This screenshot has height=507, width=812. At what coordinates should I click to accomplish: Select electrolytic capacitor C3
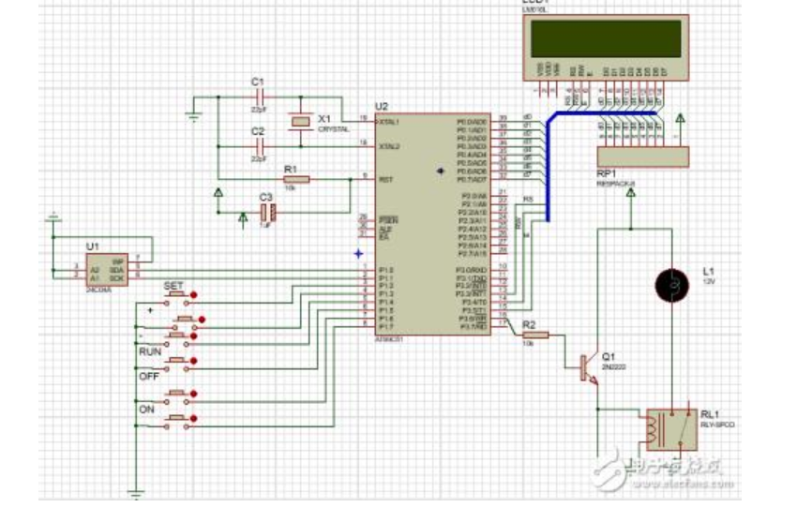click(x=268, y=212)
